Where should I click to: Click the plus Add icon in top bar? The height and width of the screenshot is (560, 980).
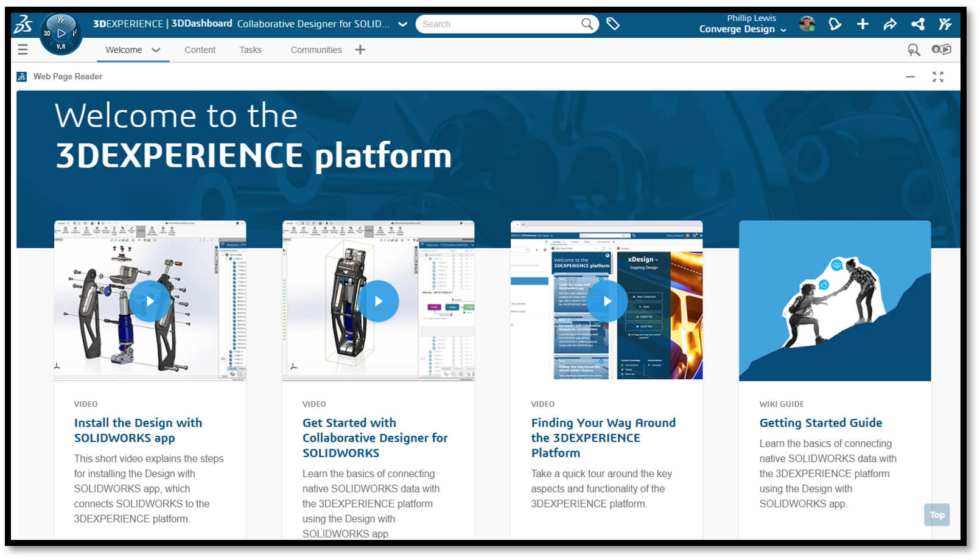click(863, 24)
